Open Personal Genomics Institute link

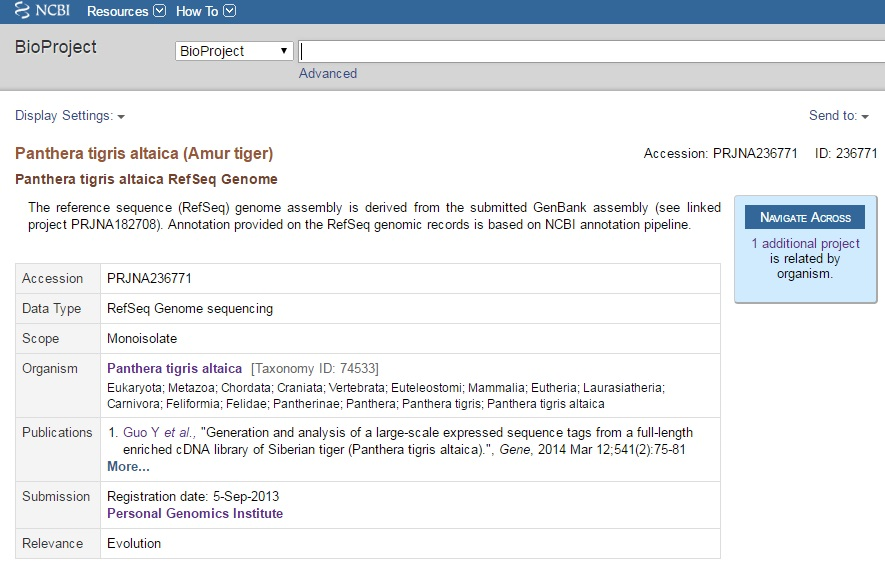click(x=195, y=514)
